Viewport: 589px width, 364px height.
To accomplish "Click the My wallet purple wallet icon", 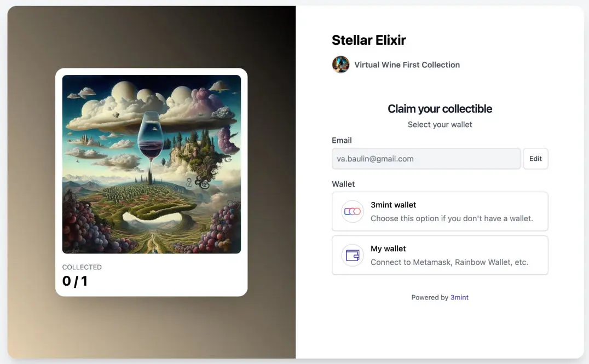I will (353, 255).
